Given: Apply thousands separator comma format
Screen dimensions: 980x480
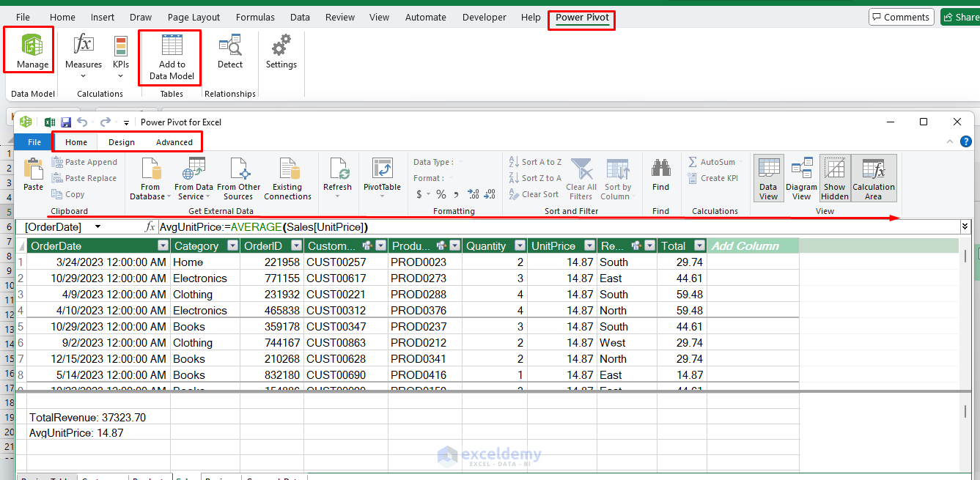Looking at the screenshot, I should 457,194.
